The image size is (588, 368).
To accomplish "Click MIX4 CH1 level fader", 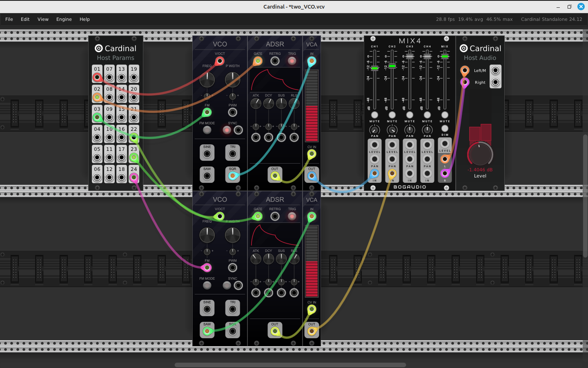I will (374, 68).
